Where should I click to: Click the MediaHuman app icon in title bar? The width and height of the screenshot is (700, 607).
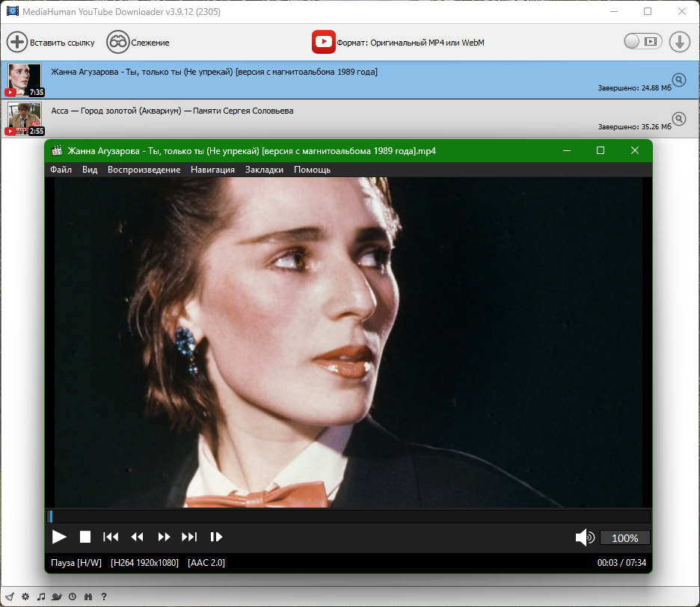(x=13, y=11)
